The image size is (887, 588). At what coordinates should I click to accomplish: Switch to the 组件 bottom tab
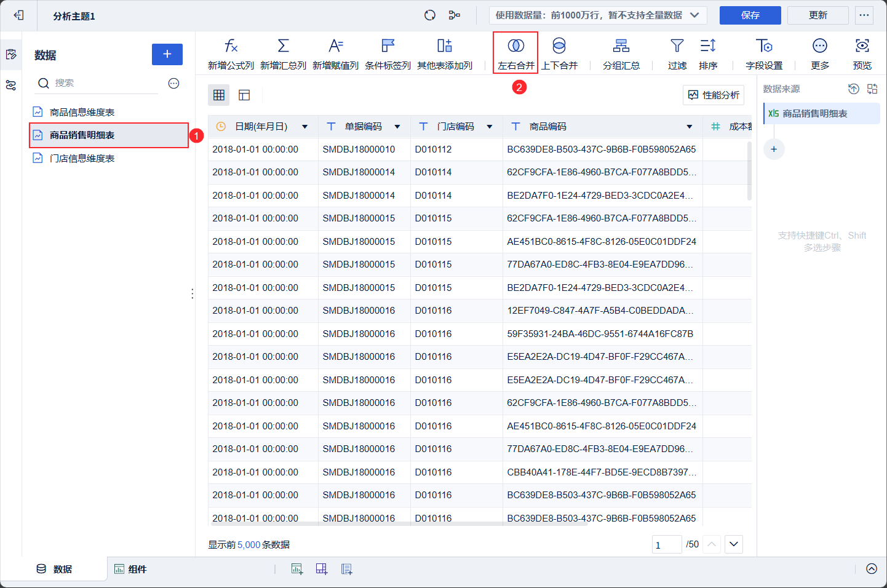click(130, 569)
